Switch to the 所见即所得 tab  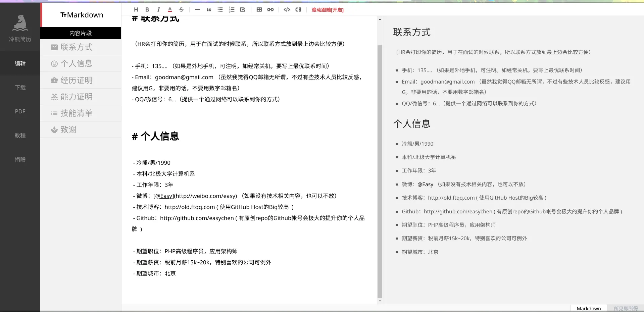(626, 308)
